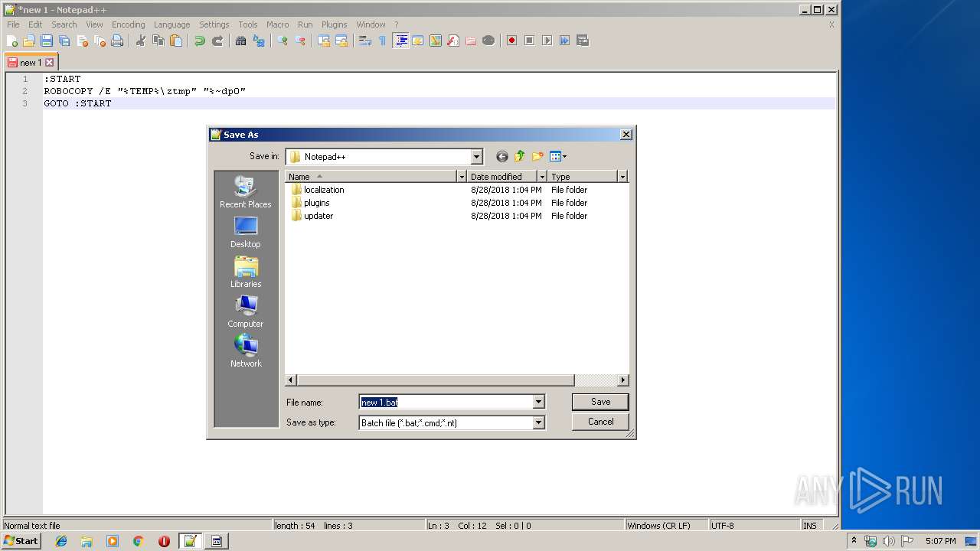Click Stop Recording macro square icon
980x551 pixels.
point(529,41)
